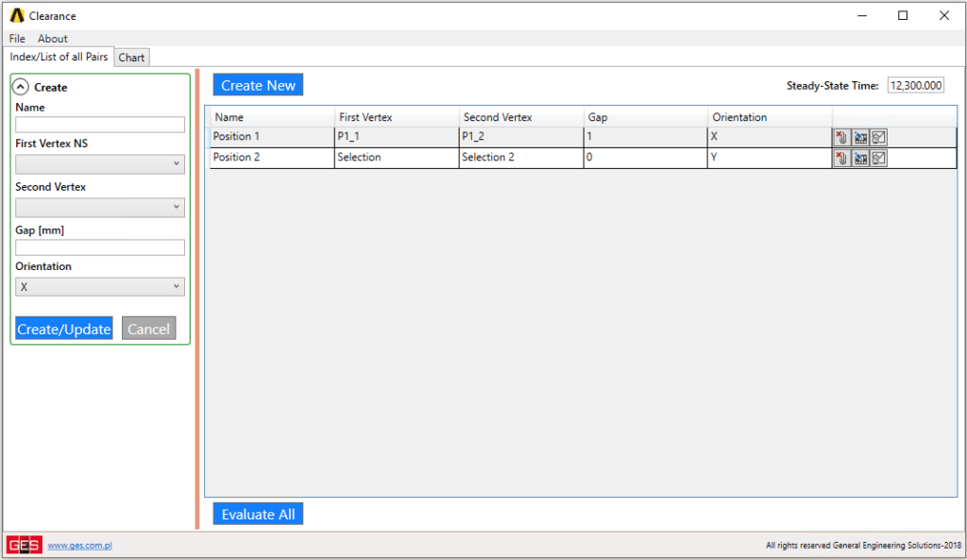Click the GES logo in the footer

pyautogui.click(x=24, y=545)
